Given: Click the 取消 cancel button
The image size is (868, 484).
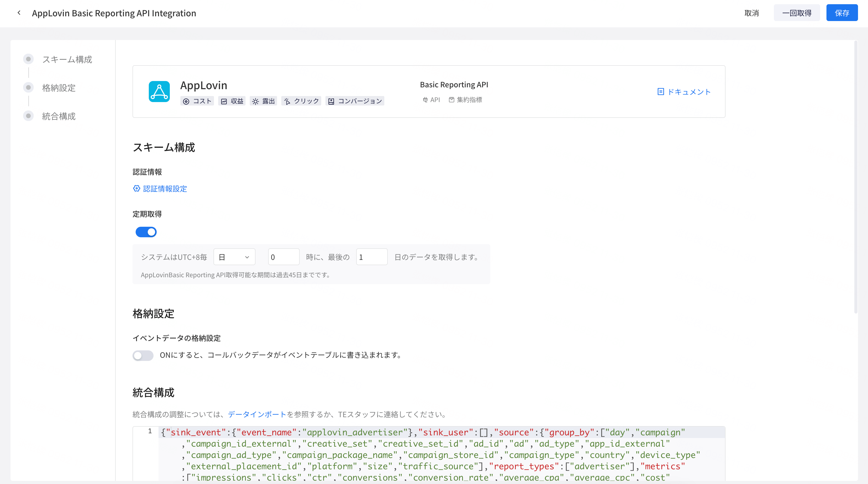Looking at the screenshot, I should pos(752,13).
